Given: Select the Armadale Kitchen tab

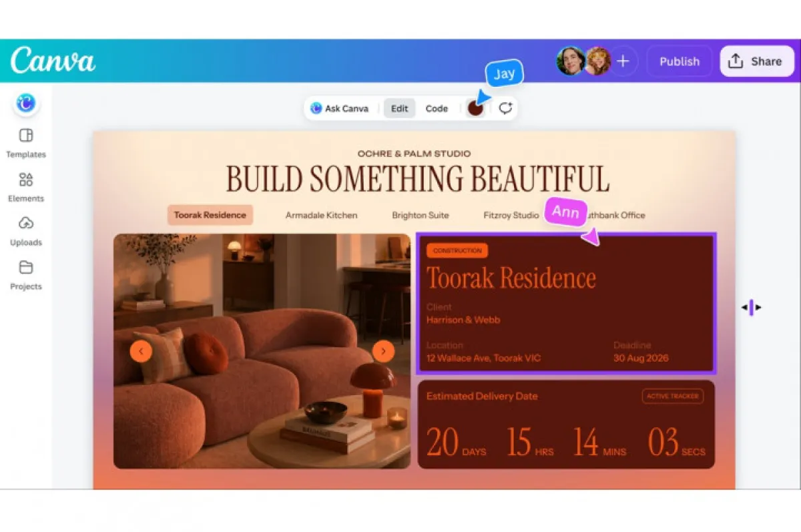Looking at the screenshot, I should (x=321, y=215).
